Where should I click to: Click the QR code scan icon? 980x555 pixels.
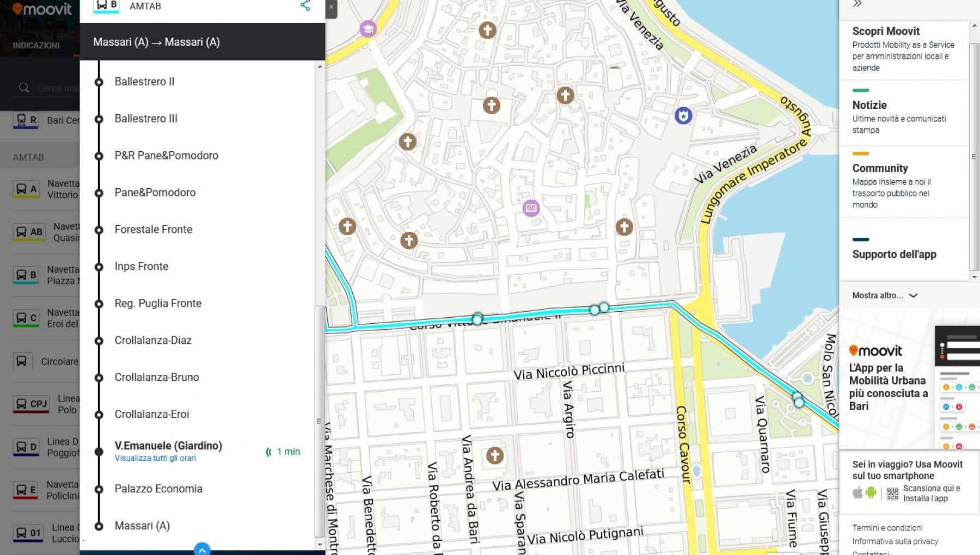pyautogui.click(x=893, y=494)
